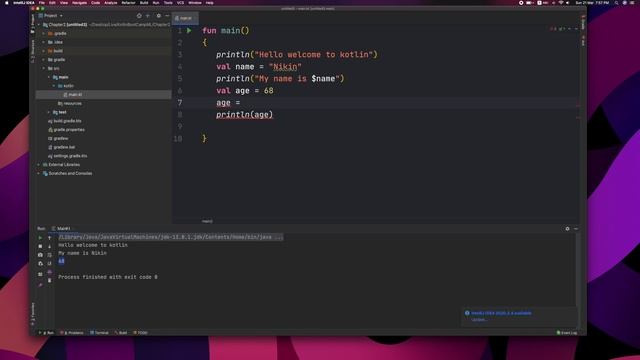Click the trash clear-all icon in Run console
The height and width of the screenshot is (360, 640).
tap(49, 280)
